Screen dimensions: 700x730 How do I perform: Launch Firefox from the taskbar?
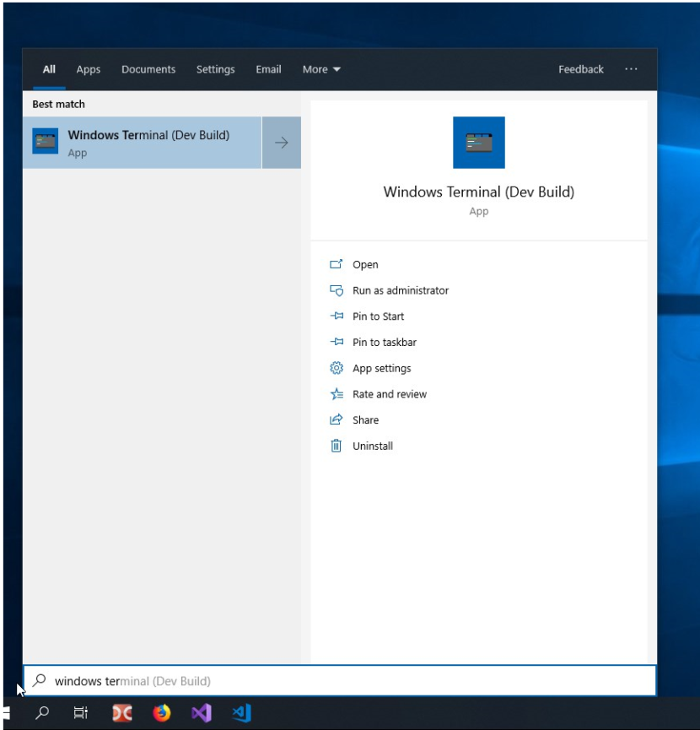(x=161, y=713)
